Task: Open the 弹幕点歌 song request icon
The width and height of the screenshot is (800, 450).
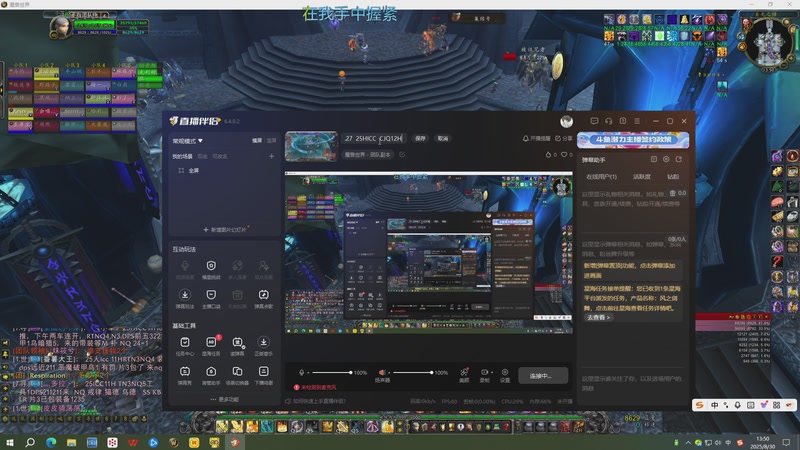Action: 263,295
